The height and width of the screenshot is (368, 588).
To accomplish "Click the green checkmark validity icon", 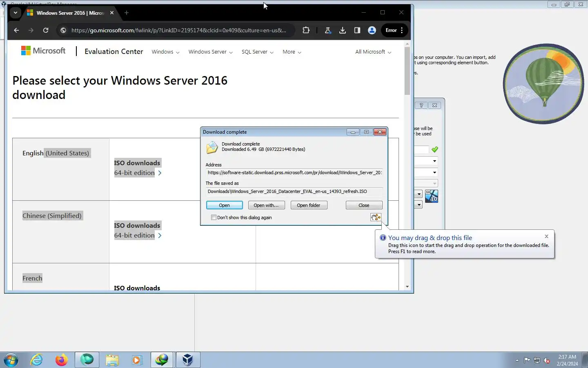I will [x=435, y=150].
